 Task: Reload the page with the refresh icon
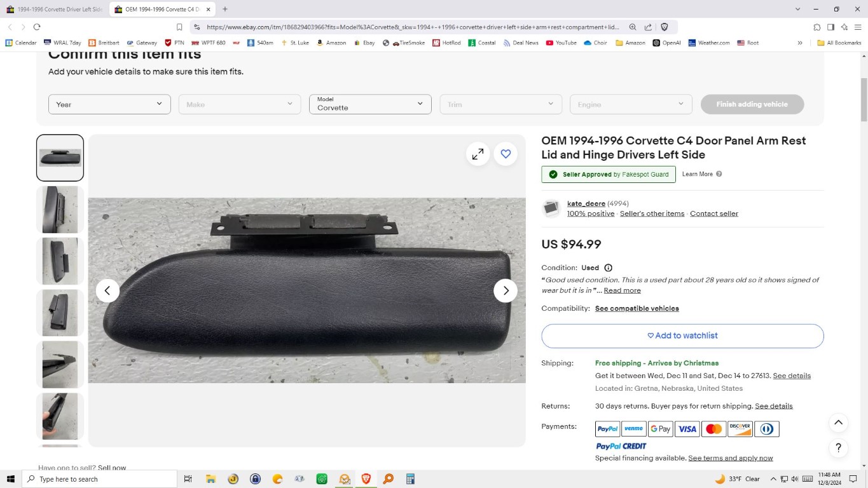click(x=37, y=27)
